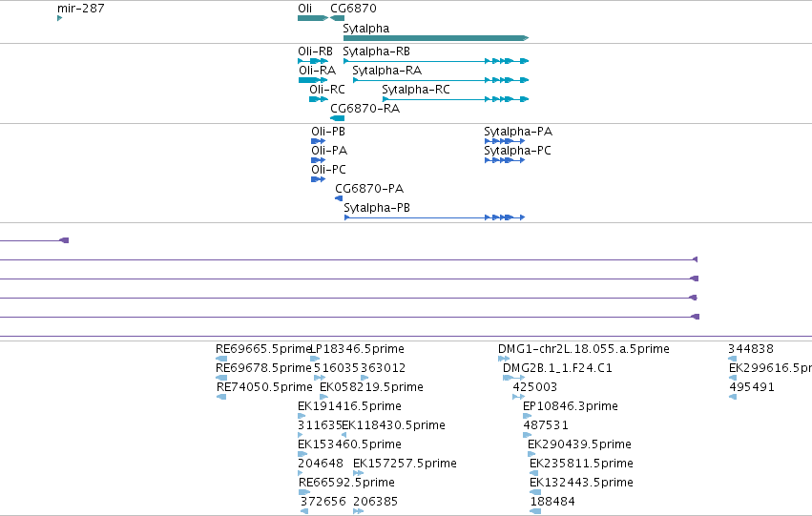Select the 516035 feature label
The image size is (812, 516).
coord(336,368)
